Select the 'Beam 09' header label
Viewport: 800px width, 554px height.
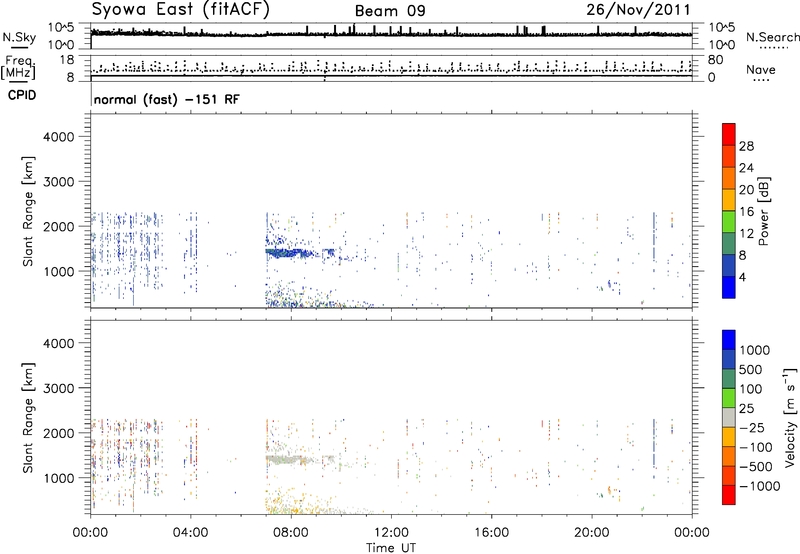[390, 11]
